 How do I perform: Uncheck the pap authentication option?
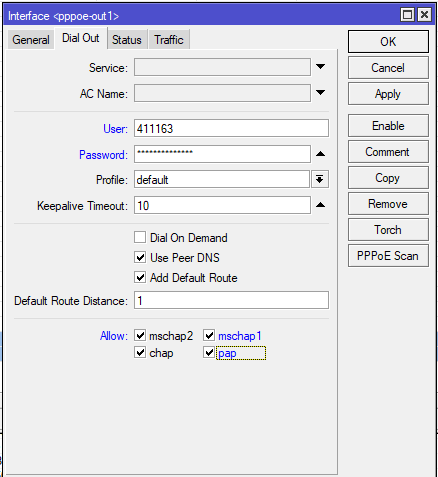(x=209, y=352)
